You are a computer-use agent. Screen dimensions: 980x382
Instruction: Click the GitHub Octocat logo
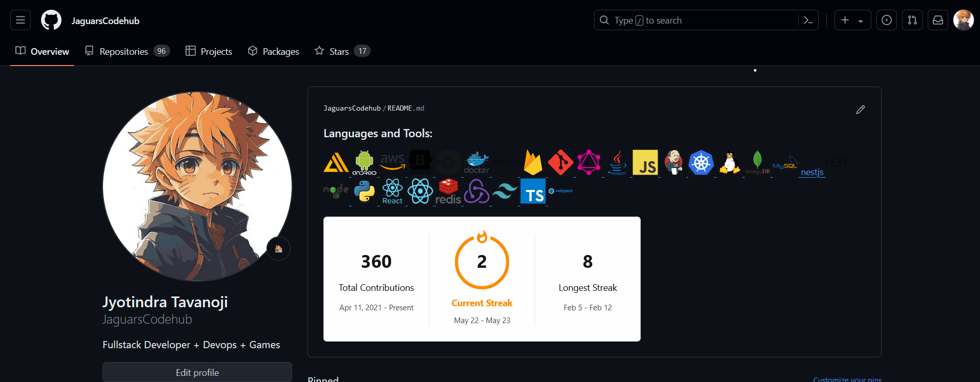(51, 20)
